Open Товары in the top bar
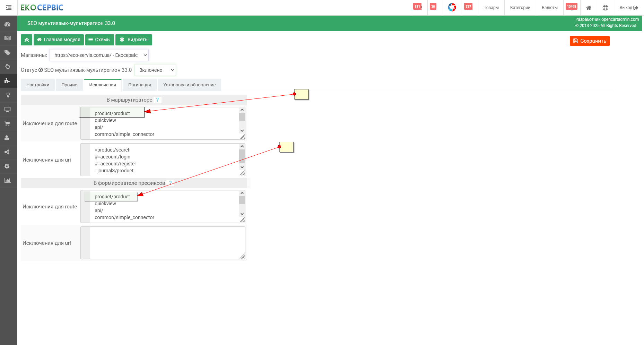644x345 pixels. click(491, 8)
